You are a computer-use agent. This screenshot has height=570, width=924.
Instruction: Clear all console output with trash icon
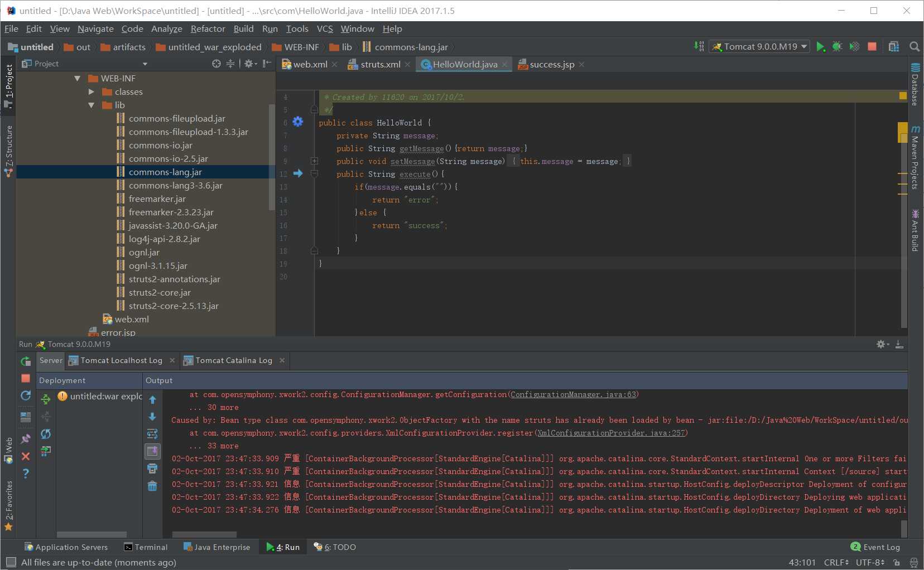coord(152,486)
